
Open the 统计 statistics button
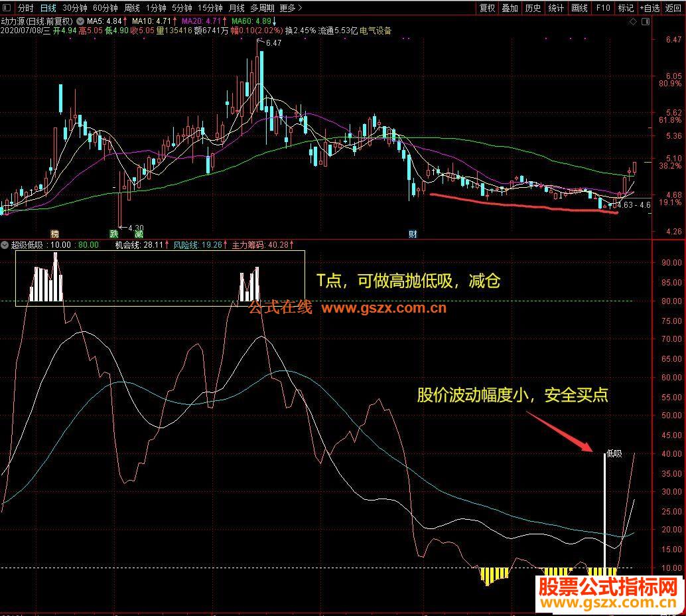point(556,8)
